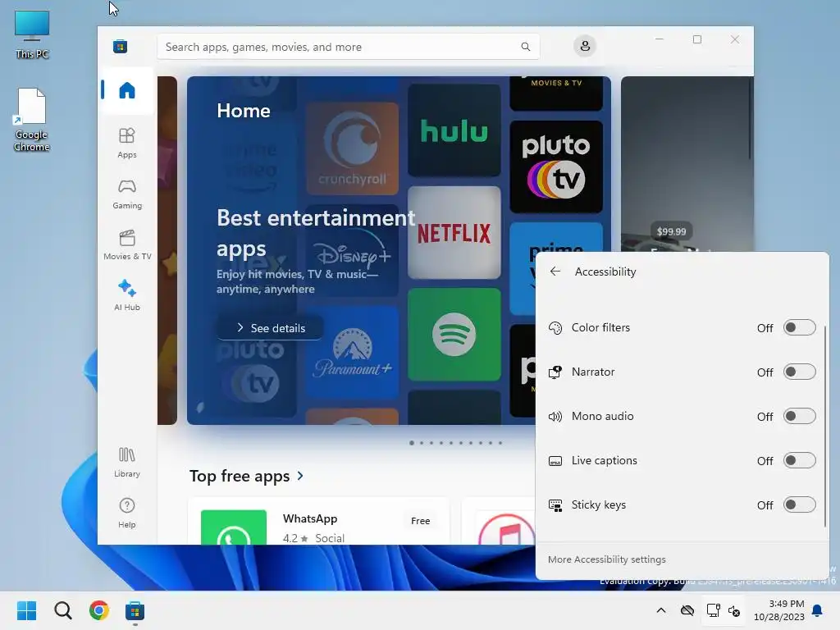Click the WhatsApp app title
The image size is (840, 630).
coord(309,518)
